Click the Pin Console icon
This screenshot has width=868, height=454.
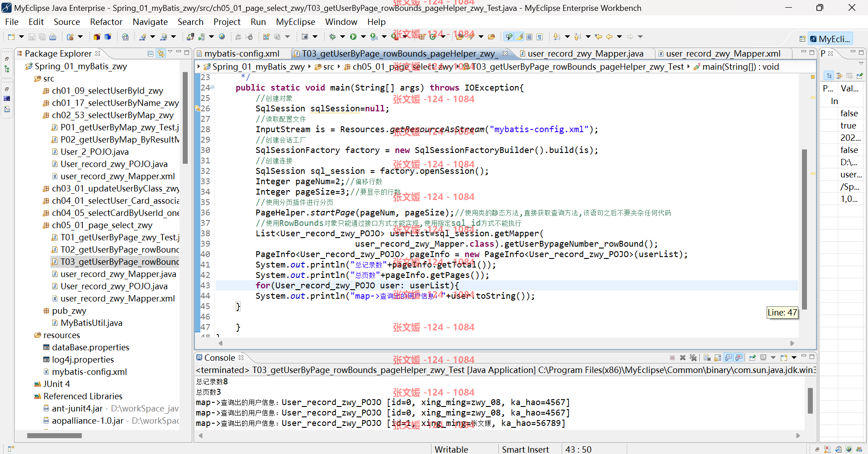753,358
